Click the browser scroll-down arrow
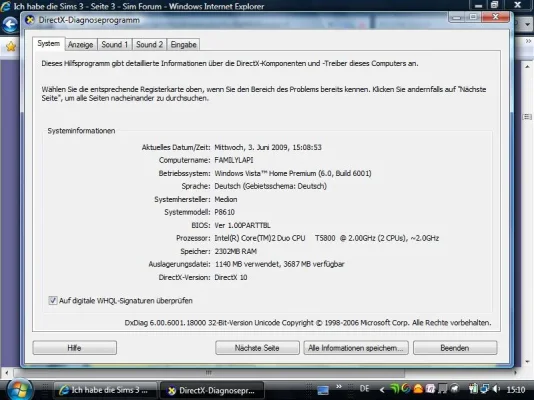The width and height of the screenshot is (534, 400). [x=527, y=362]
